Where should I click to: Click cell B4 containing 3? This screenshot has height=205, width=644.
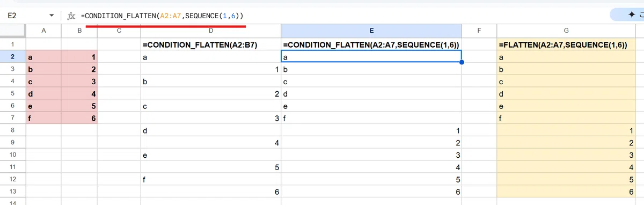point(79,82)
